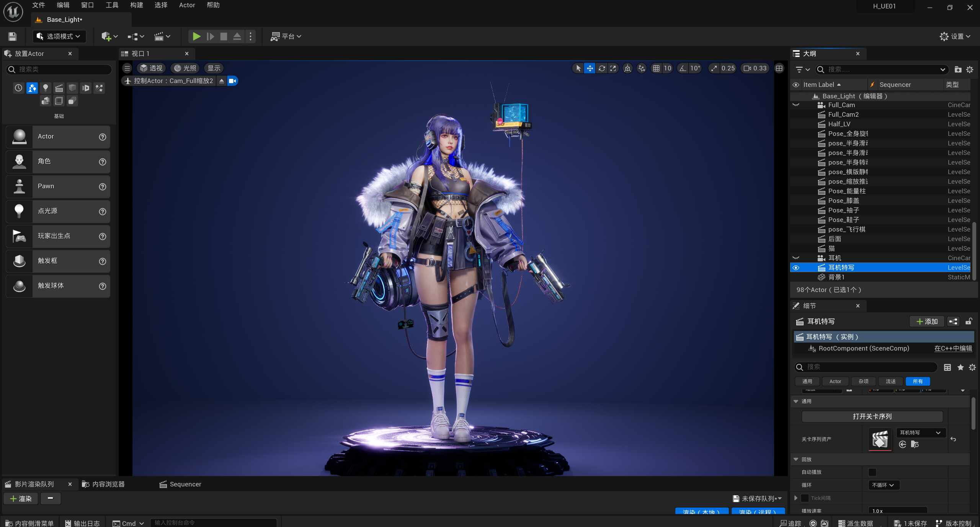Open the 文件 menu
Viewport: 980px width, 527px height.
(x=38, y=5)
